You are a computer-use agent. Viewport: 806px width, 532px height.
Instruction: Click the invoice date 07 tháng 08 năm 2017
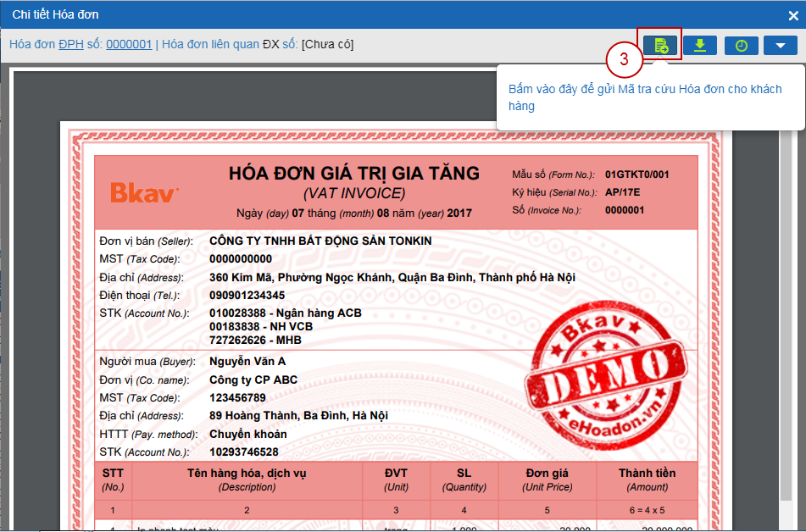click(x=354, y=213)
